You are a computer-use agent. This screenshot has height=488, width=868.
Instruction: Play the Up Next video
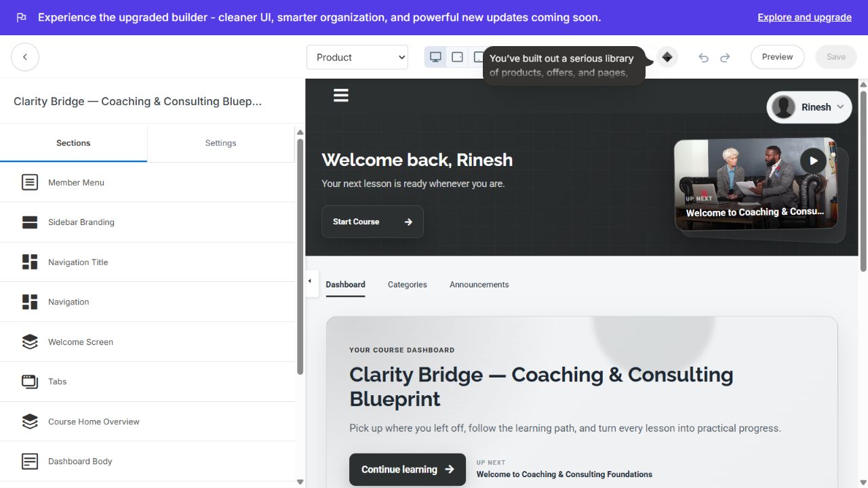(813, 161)
